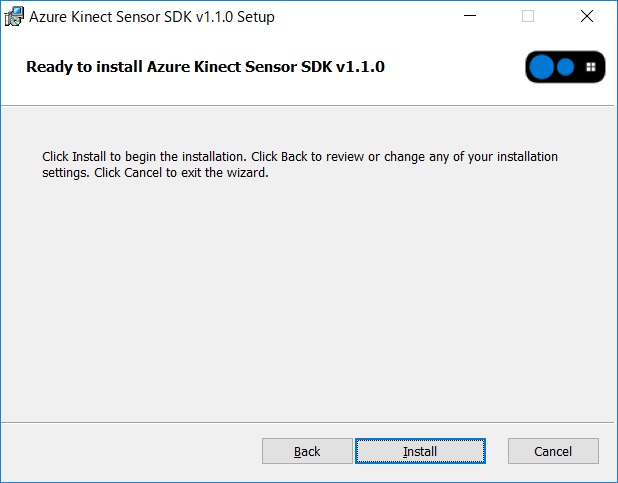
Task: Close the Azure Kinect Setup window
Action: pyautogui.click(x=587, y=16)
